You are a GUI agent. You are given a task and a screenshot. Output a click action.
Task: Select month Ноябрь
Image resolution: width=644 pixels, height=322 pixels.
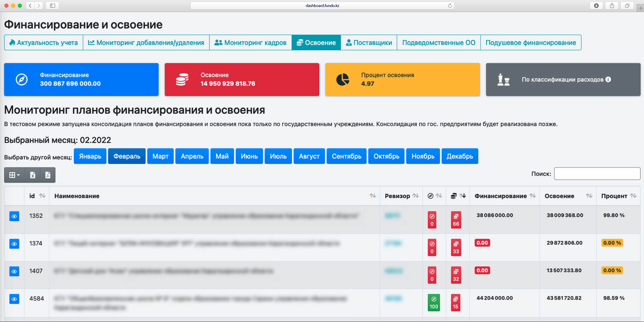click(423, 156)
